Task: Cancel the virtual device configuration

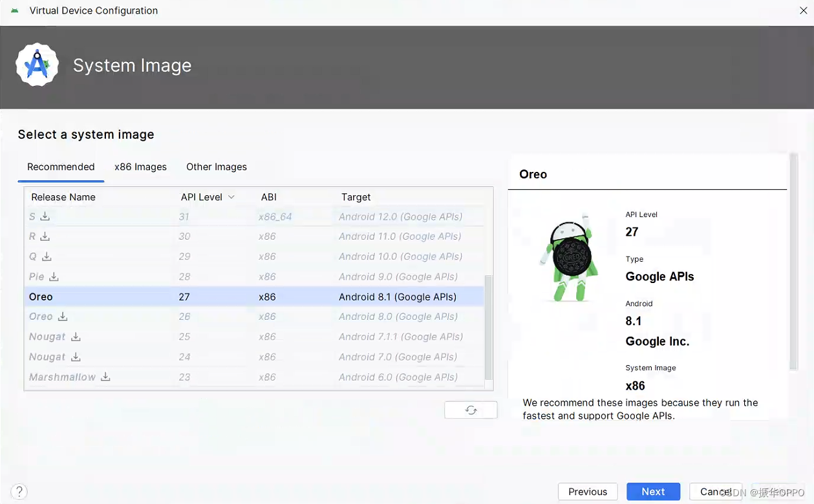Action: (x=716, y=492)
